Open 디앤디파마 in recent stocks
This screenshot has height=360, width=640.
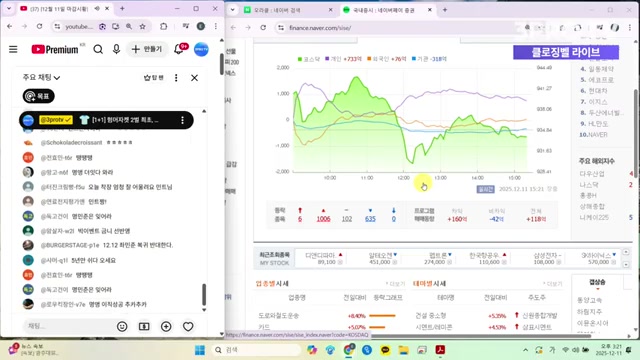320,255
